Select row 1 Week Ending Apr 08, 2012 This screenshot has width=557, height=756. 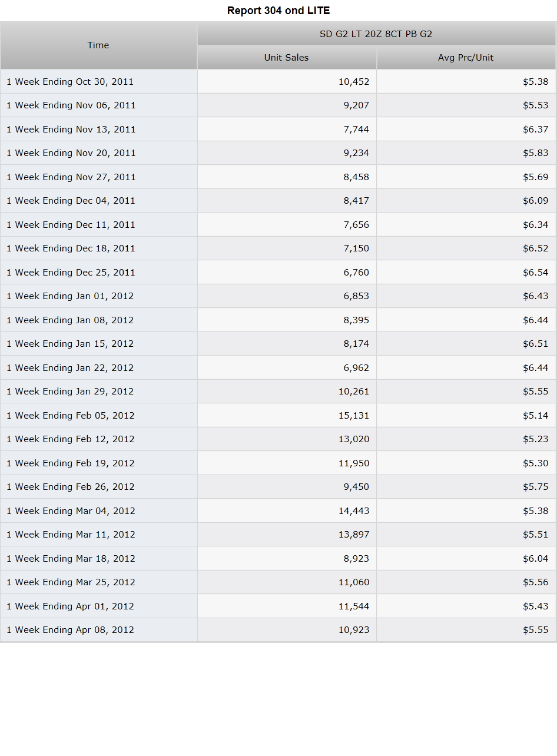pyautogui.click(x=278, y=630)
